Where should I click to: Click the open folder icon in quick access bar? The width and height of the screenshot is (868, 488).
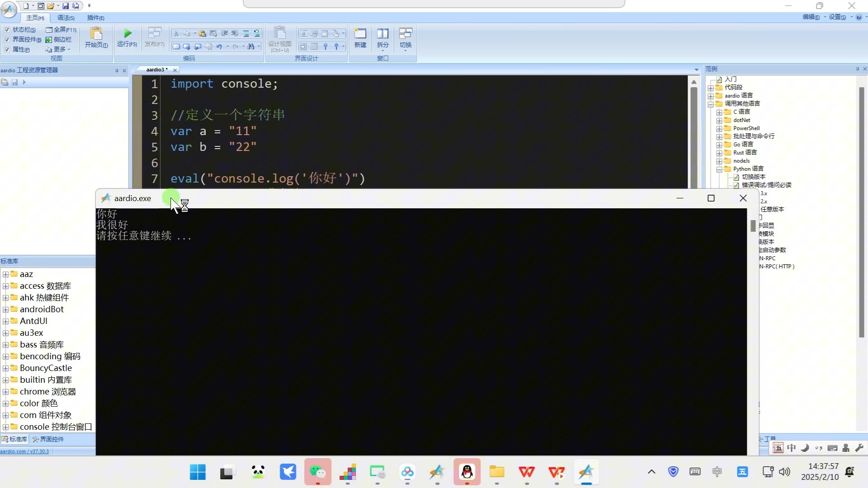point(51,6)
